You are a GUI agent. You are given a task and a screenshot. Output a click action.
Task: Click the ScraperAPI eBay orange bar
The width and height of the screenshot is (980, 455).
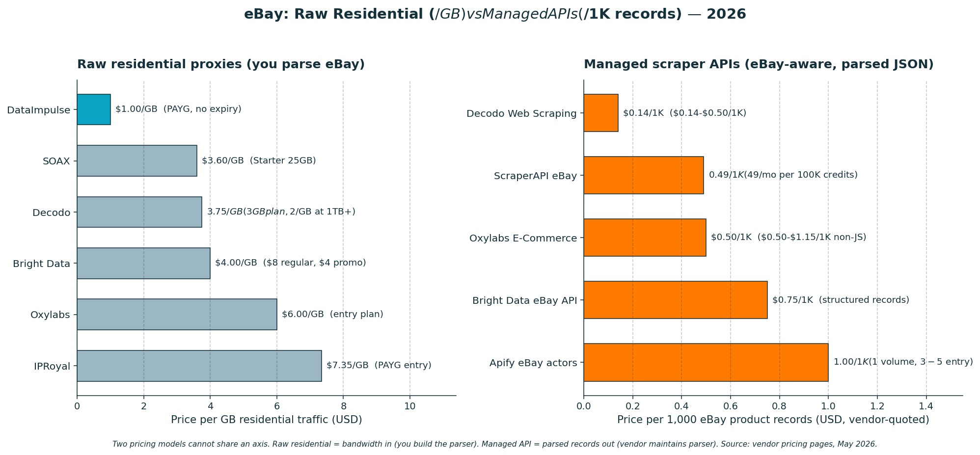644,175
